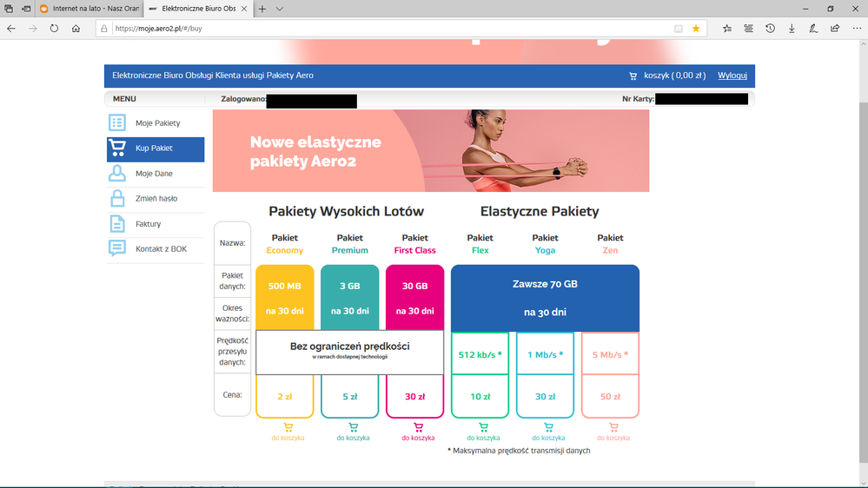The image size is (868, 488).
Task: Open Faktury in the side menu
Action: [148, 224]
